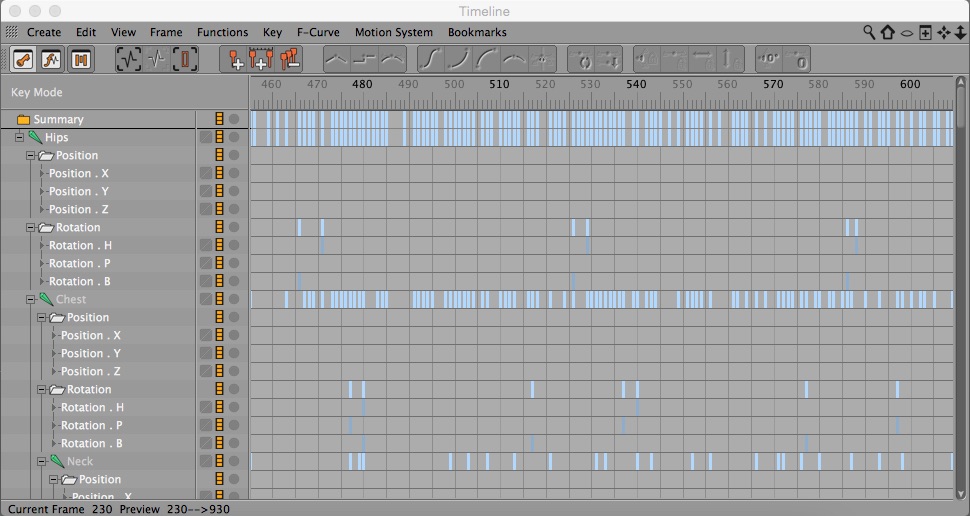Click the Lock Time horizontal arrow icon
Viewport: 970px width, 516px height.
pyautogui.click(x=703, y=59)
